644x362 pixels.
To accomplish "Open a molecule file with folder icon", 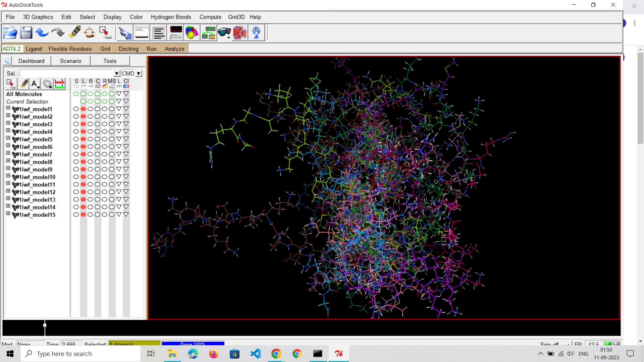I will (10, 33).
